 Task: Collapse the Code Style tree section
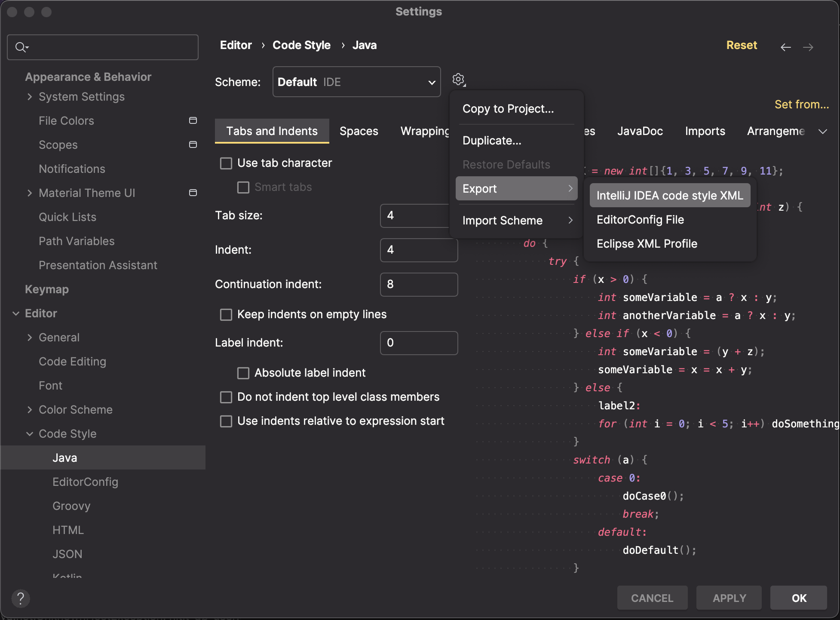pos(29,434)
